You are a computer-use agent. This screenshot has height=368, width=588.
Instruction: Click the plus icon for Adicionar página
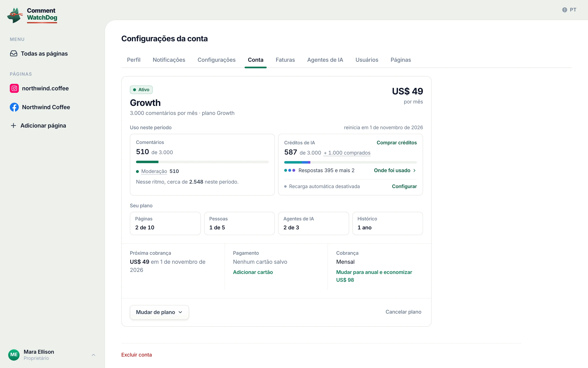tap(13, 126)
